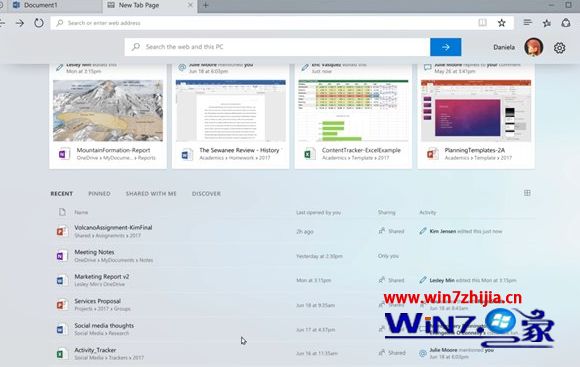Screen dimensions: 580x367
Task: Select the PINNED tab
Action: click(99, 193)
